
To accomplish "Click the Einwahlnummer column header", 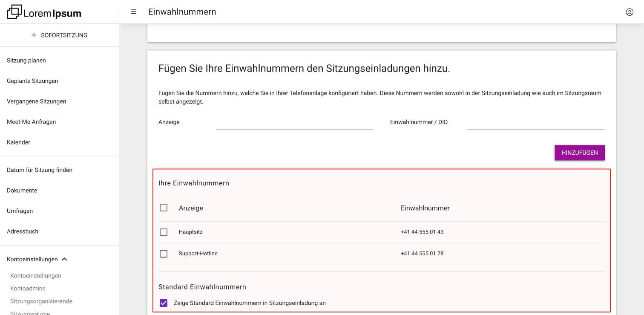I will coord(425,208).
